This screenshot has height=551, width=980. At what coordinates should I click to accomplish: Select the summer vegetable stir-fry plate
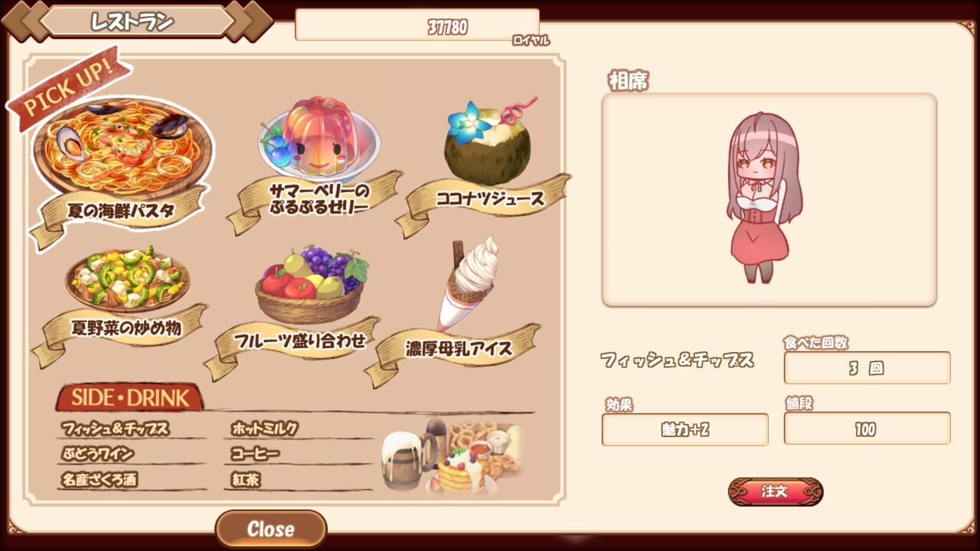[x=127, y=279]
